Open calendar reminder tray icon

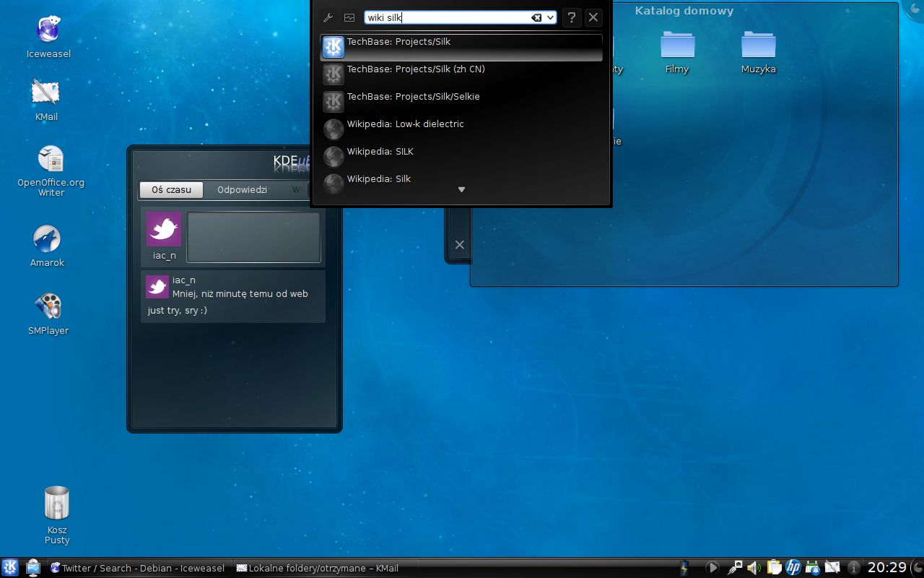pyautogui.click(x=813, y=568)
